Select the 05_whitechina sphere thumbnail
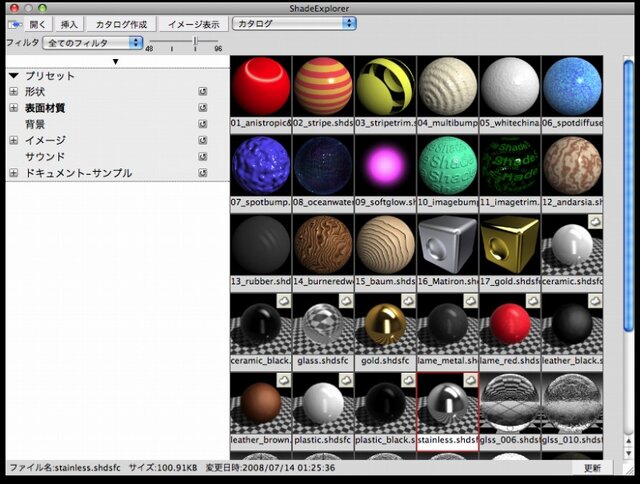 (510, 87)
